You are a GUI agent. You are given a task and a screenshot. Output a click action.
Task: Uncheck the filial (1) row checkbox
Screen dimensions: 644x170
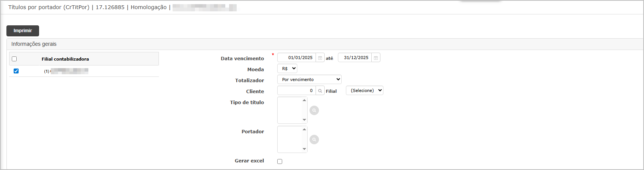(16, 71)
